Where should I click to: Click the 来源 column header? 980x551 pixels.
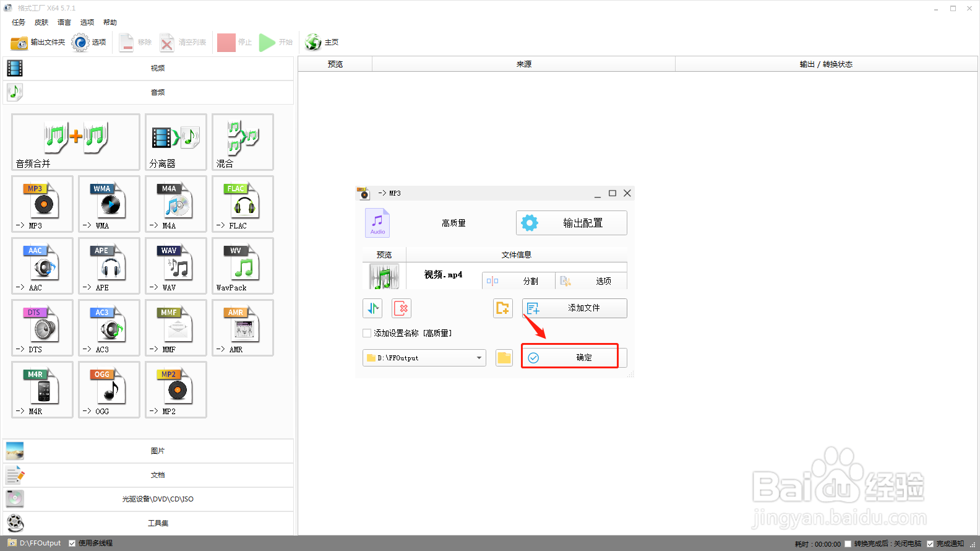[x=524, y=64]
